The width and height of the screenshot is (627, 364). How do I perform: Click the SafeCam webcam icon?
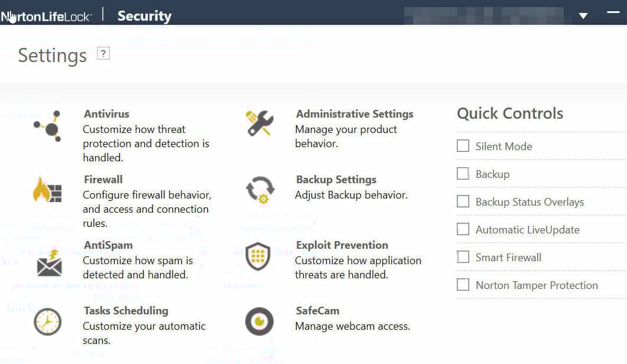click(x=259, y=321)
